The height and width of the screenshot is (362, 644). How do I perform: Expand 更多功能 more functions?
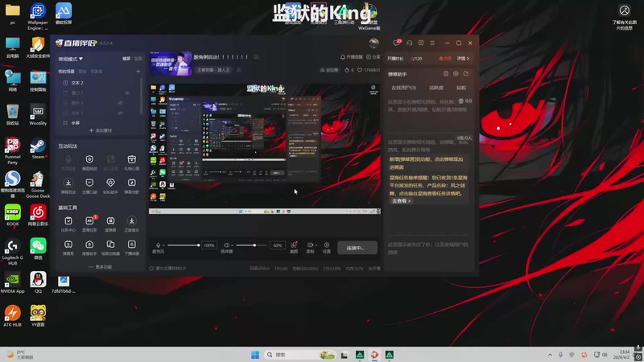point(101,267)
